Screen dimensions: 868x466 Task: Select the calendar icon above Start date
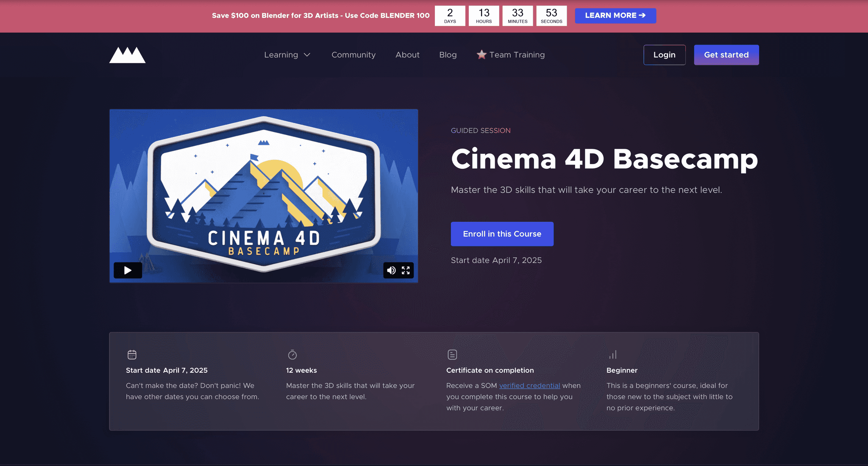(131, 354)
